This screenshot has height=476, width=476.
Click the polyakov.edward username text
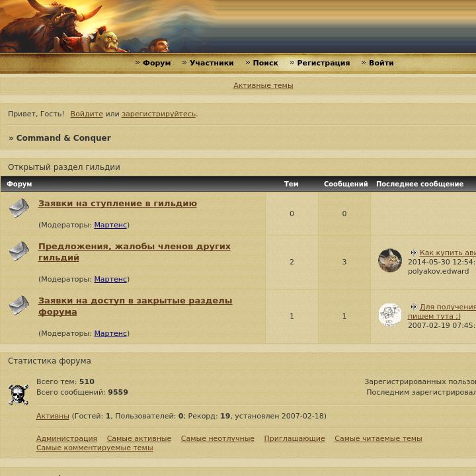(438, 271)
